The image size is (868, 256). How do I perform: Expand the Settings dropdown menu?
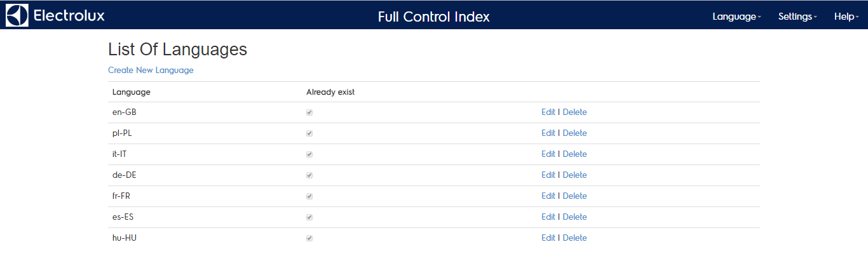tap(797, 17)
